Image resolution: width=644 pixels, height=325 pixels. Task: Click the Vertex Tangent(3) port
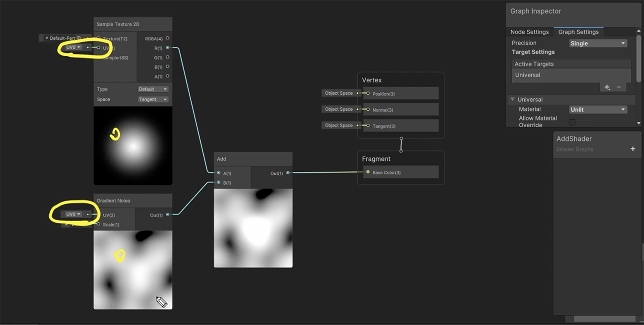pos(368,125)
